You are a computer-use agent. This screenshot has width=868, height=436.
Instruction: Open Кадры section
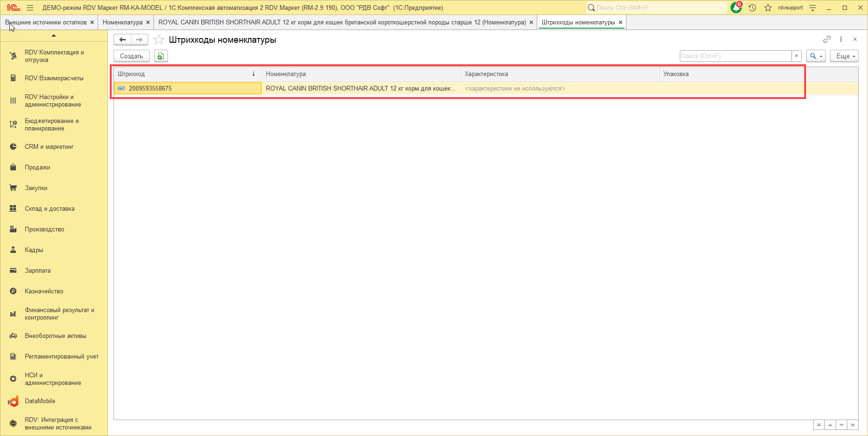[54, 250]
